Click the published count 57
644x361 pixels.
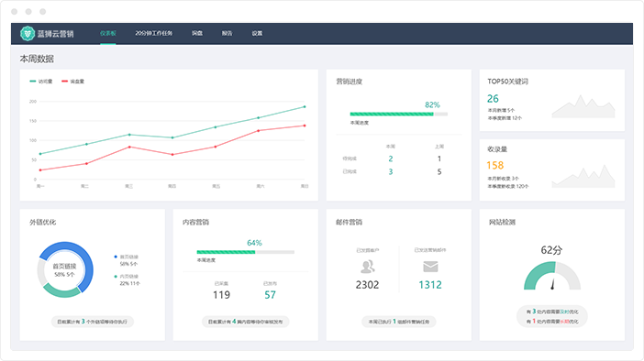(270, 294)
